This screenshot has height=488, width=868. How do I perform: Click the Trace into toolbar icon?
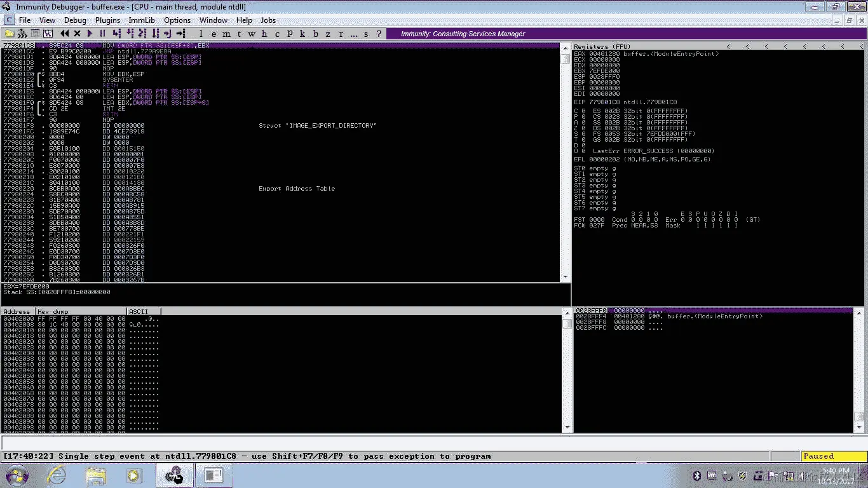142,33
